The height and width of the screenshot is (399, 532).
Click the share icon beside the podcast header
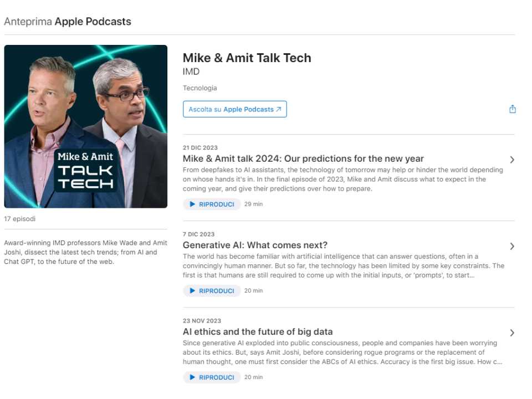pyautogui.click(x=512, y=109)
